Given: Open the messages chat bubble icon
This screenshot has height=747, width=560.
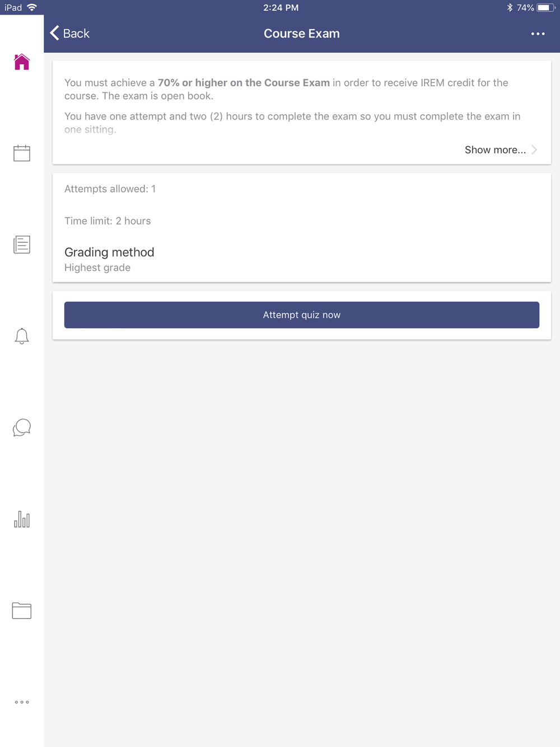Looking at the screenshot, I should (22, 428).
